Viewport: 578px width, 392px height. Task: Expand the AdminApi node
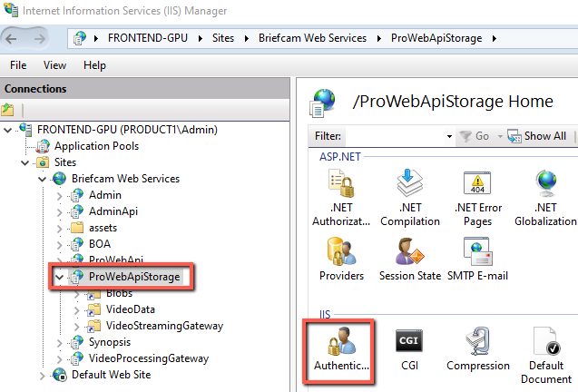point(59,211)
